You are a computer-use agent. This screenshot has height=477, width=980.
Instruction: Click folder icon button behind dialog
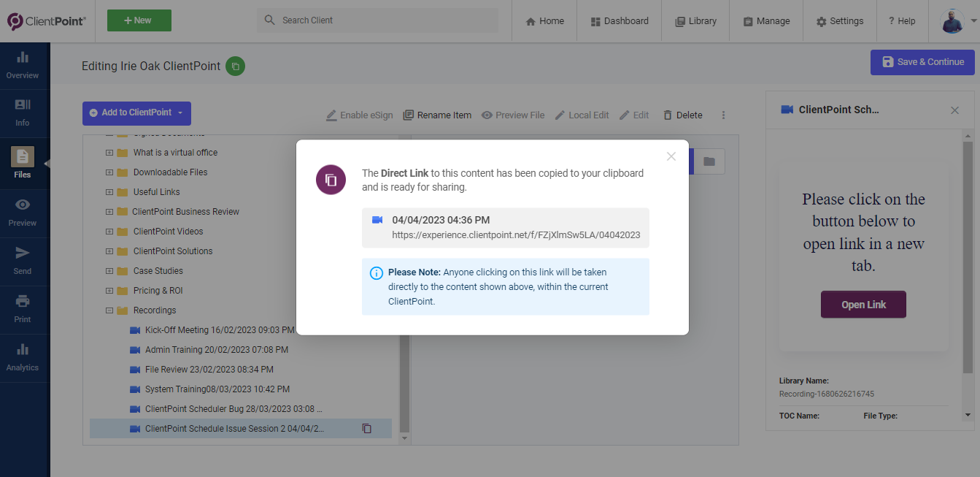pos(709,161)
